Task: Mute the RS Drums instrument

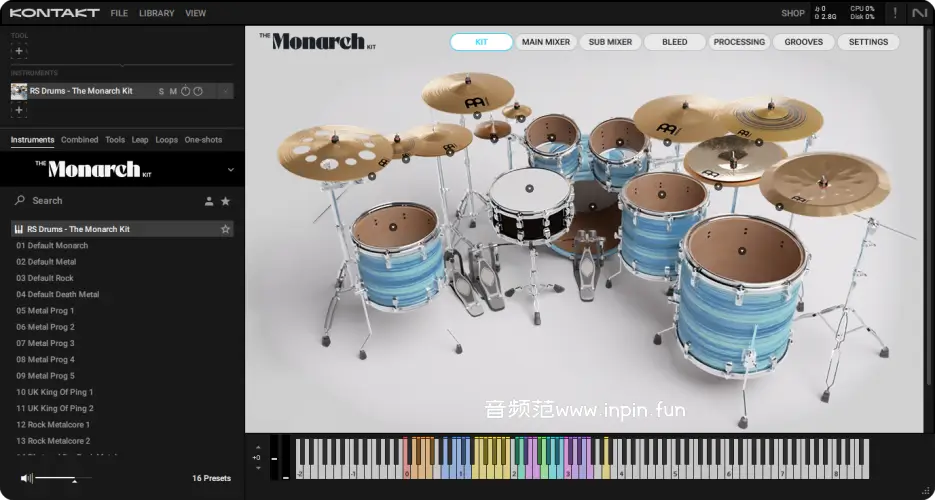Action: (x=173, y=91)
